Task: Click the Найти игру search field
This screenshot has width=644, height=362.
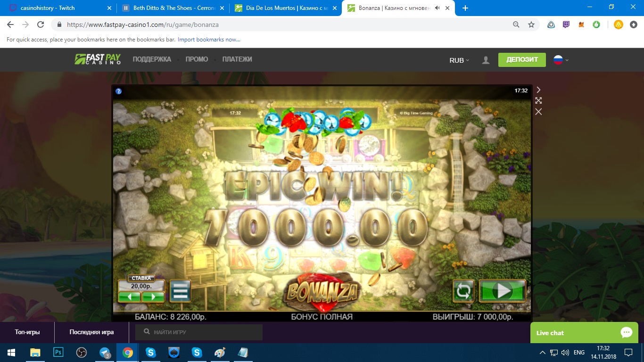Action: (x=198, y=332)
